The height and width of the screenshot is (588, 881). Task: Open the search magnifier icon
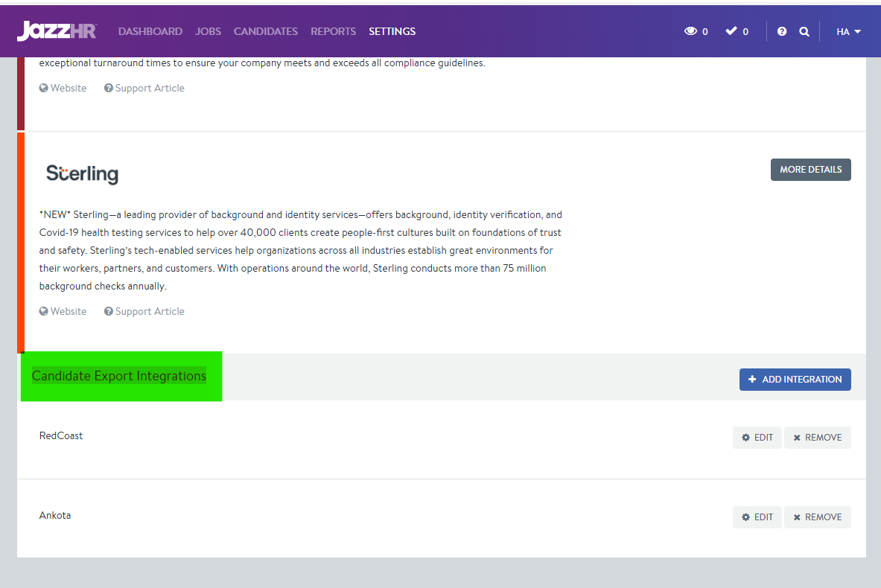pos(804,31)
